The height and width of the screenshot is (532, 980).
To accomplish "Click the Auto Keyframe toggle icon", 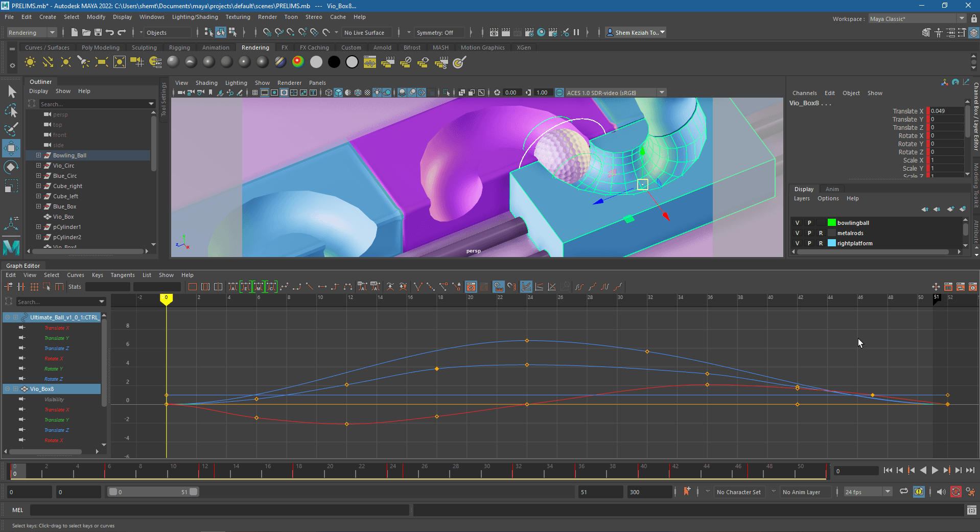I will [955, 492].
